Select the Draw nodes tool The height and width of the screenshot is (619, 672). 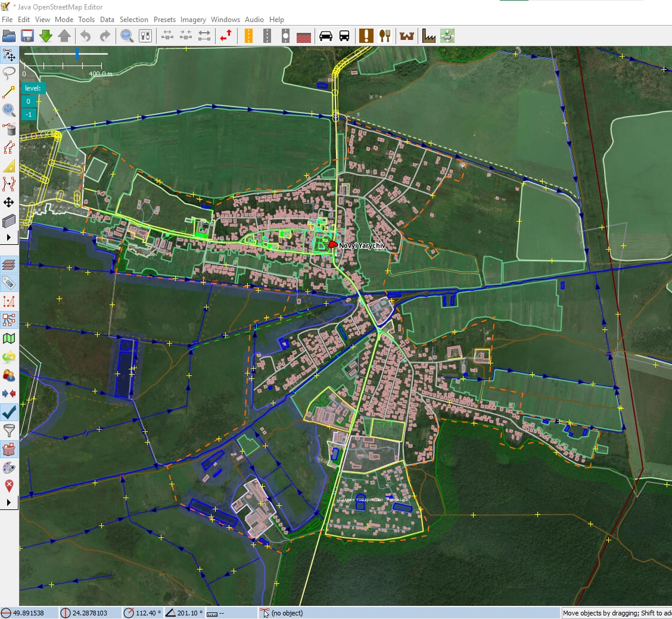click(9, 92)
